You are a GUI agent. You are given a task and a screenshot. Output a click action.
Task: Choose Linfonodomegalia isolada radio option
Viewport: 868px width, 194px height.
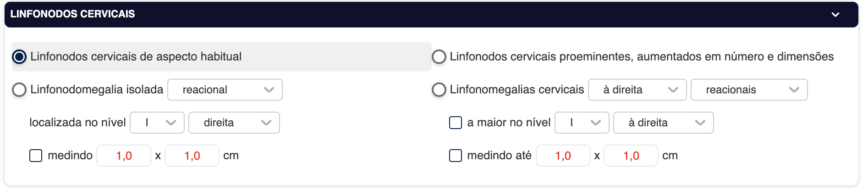click(x=19, y=90)
